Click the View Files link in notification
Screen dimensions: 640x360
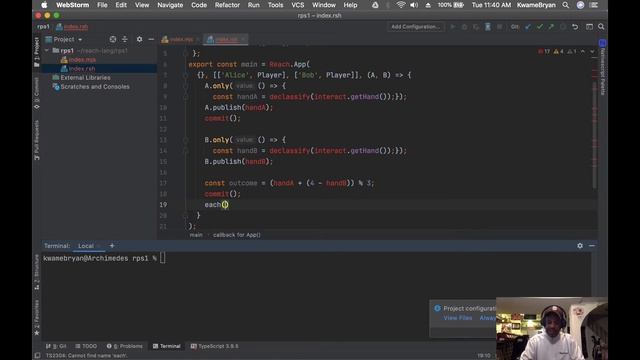click(x=458, y=318)
